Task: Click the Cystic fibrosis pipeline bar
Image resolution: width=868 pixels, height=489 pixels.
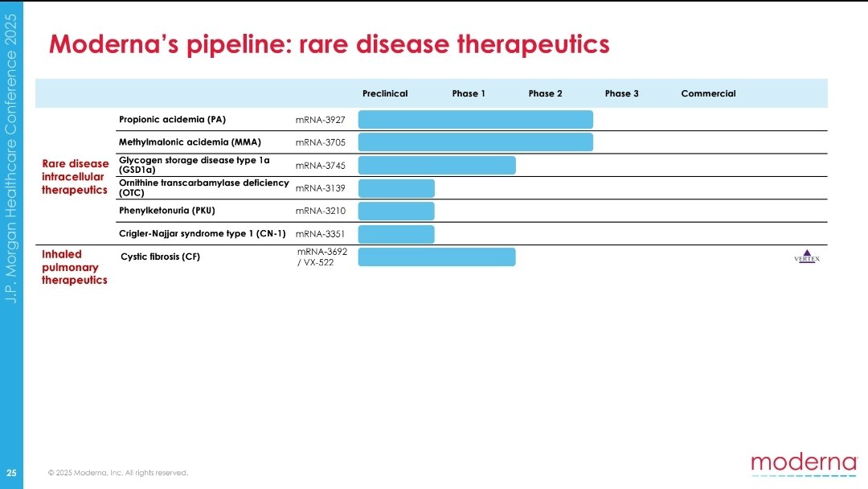Action: [436, 257]
